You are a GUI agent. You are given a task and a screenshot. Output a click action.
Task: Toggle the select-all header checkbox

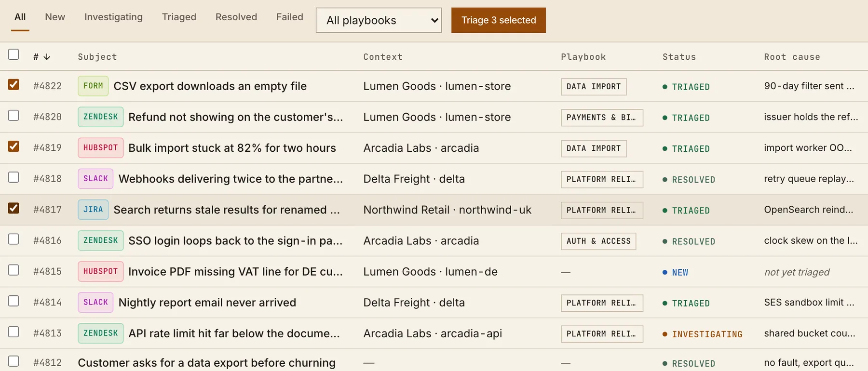[14, 54]
